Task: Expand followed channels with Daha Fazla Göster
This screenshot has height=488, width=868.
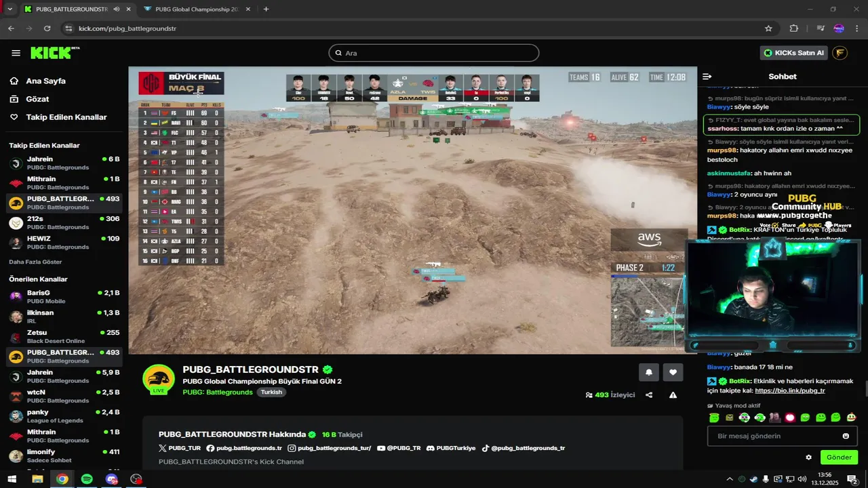Action: tap(35, 262)
